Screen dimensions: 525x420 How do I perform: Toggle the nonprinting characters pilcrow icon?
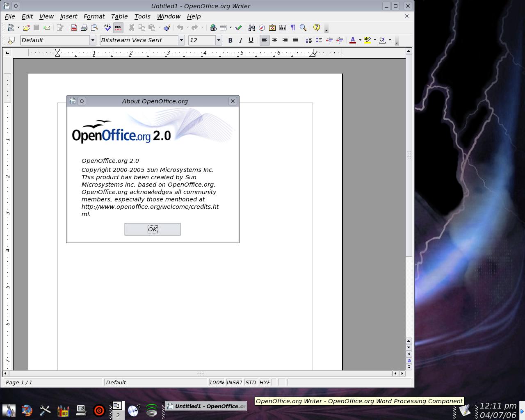coord(293,28)
